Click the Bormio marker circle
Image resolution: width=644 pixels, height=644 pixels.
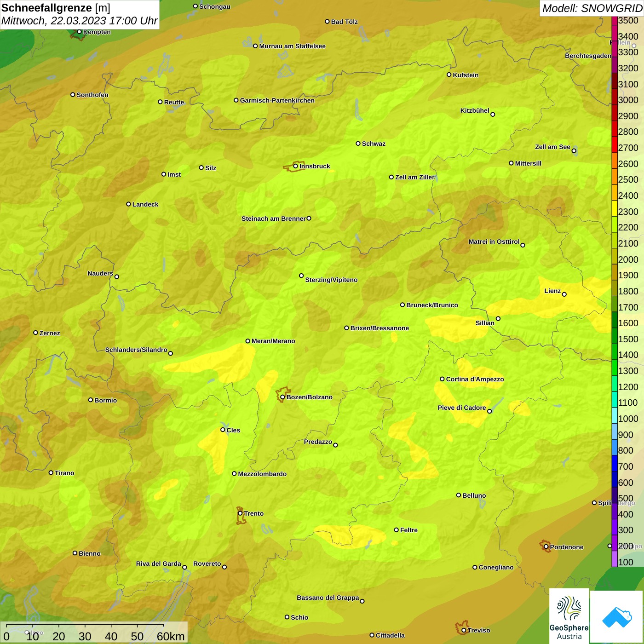91,400
